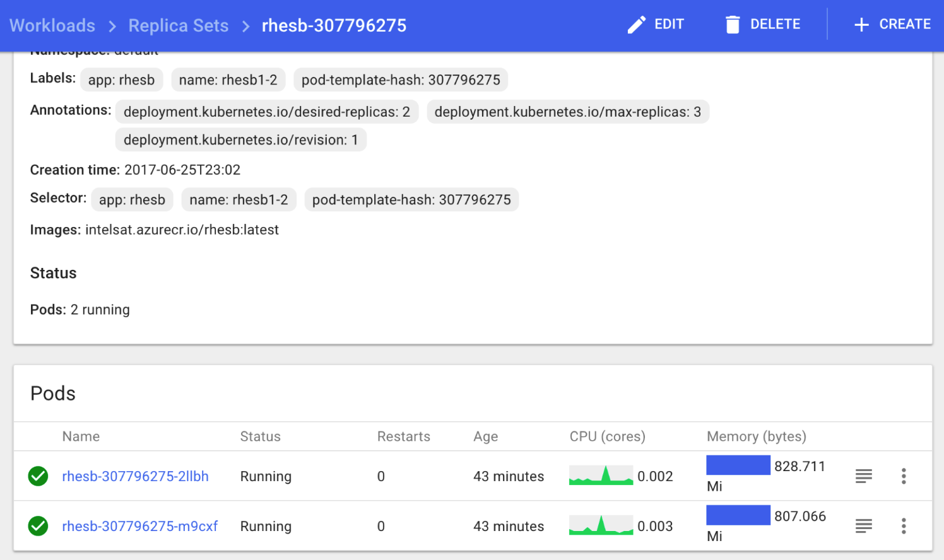
Task: Click green status check for pod 2llbh
Action: 38,476
